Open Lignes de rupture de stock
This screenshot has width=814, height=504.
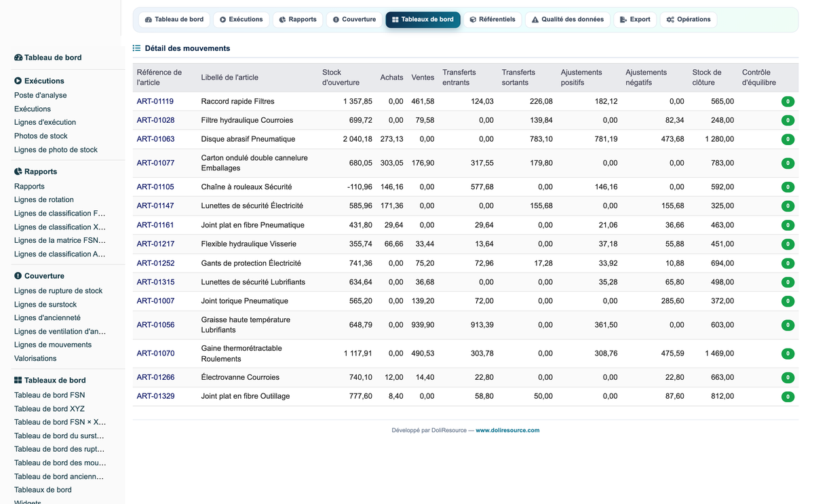point(58,291)
